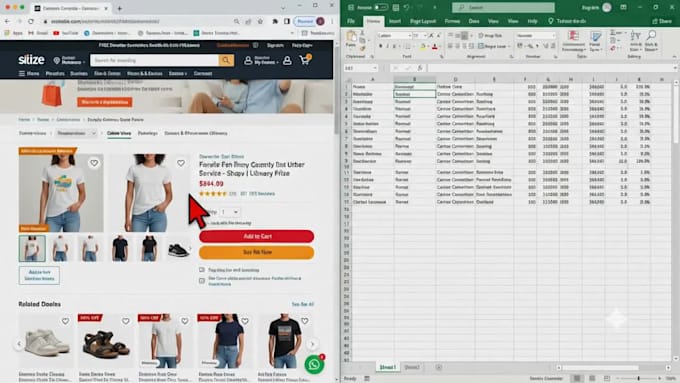Click the Excel search box

[x=503, y=7]
